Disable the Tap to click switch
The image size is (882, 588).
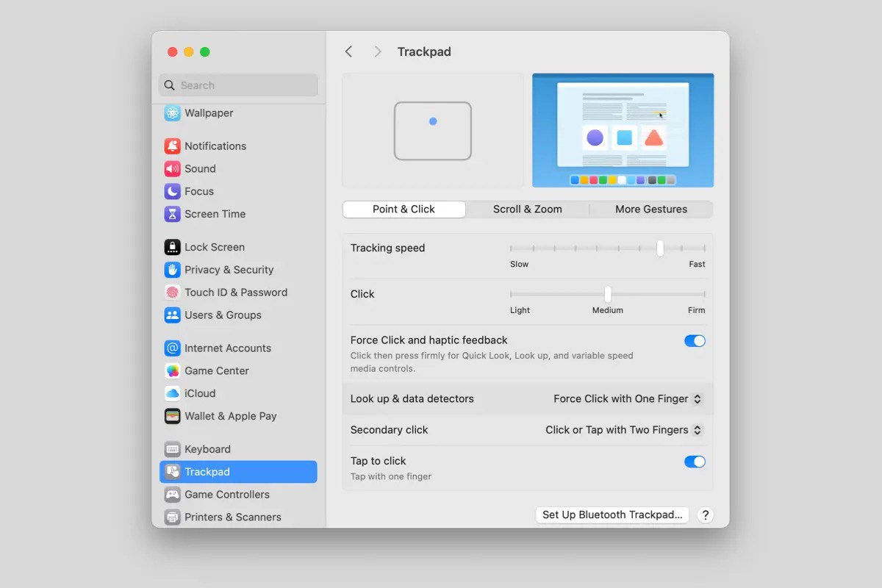[x=695, y=462]
